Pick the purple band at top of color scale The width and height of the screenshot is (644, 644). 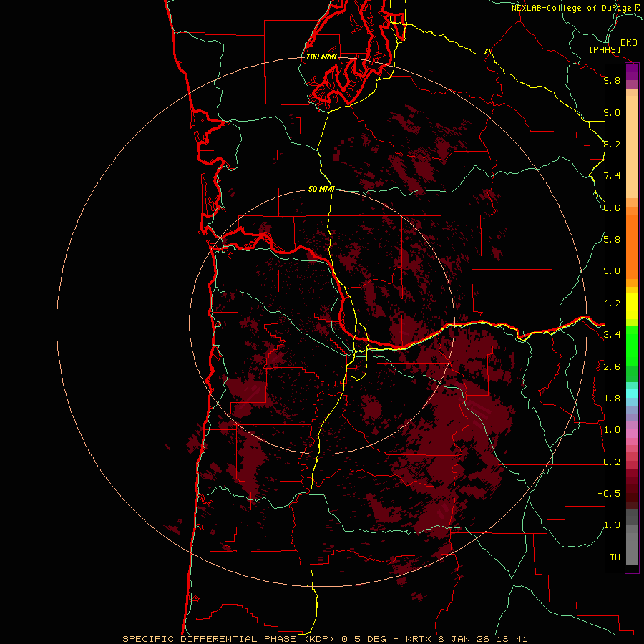pos(632,72)
